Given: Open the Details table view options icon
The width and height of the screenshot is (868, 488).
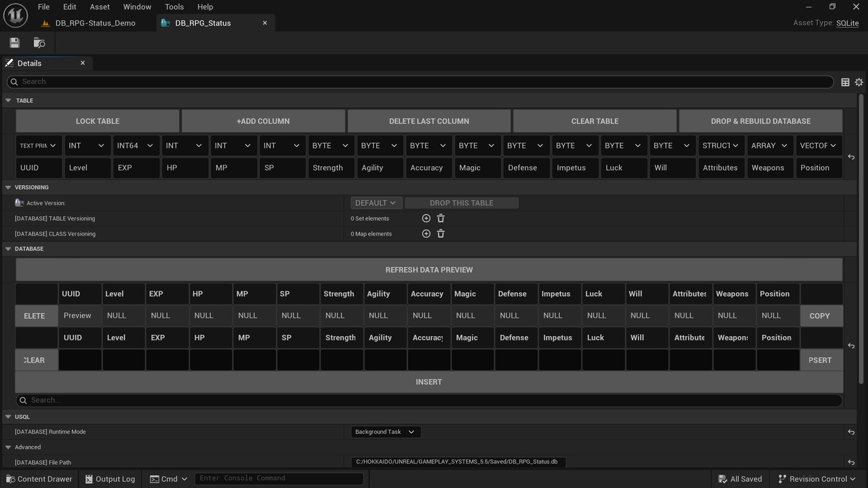Looking at the screenshot, I should (845, 82).
